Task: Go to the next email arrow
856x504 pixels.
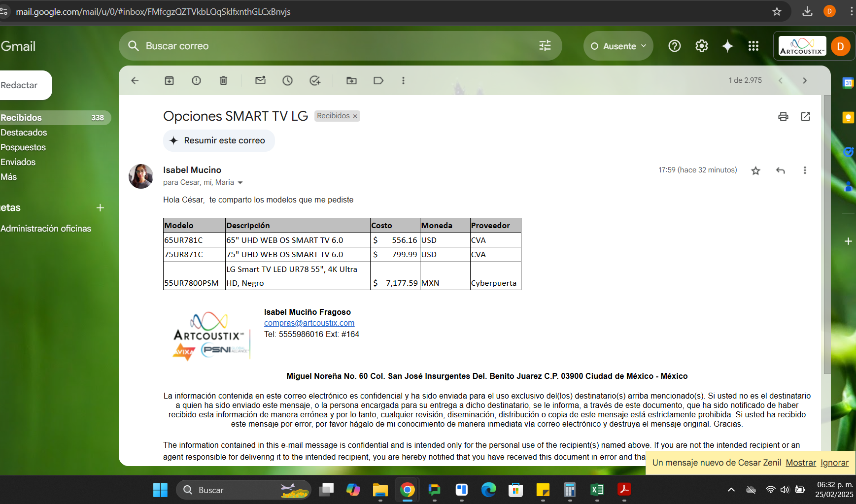Action: coord(805,80)
